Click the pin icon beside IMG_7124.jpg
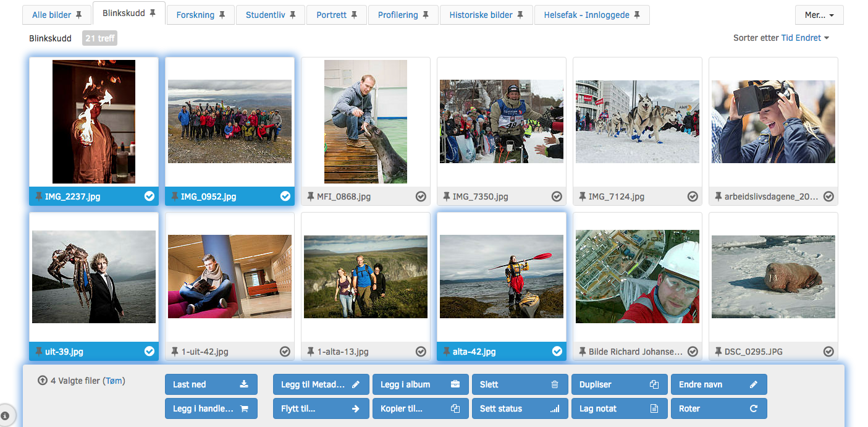 click(583, 197)
